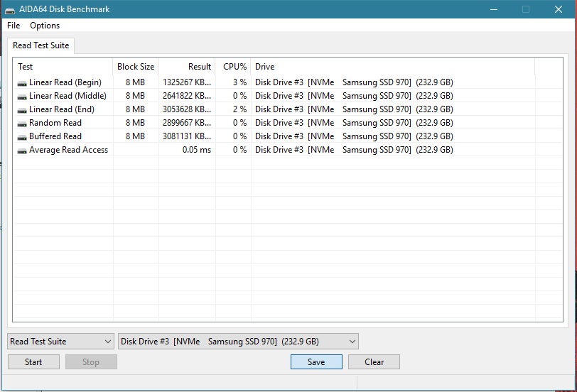
Task: Select the Average Read Access row label
Action: click(x=68, y=150)
